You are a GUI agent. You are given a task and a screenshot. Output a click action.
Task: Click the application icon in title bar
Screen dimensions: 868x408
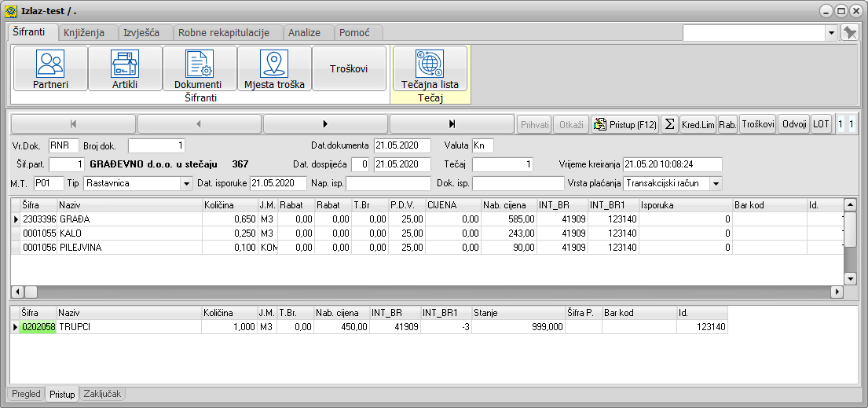(10, 10)
